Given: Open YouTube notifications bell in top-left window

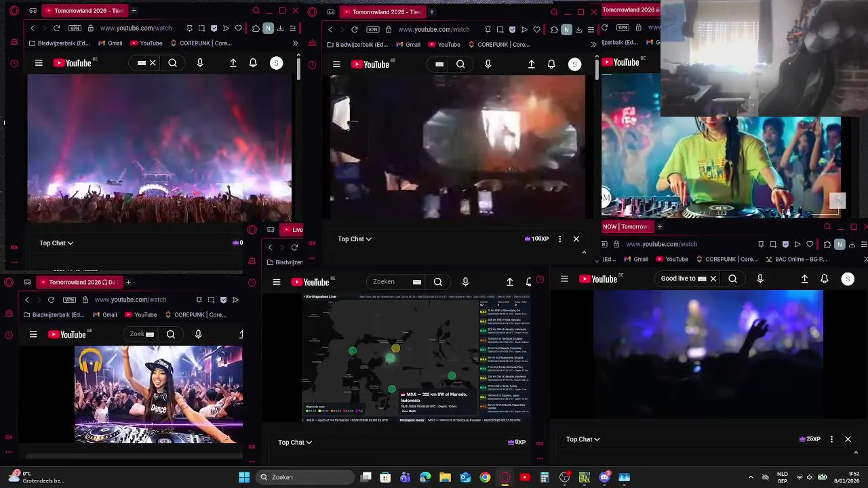Looking at the screenshot, I should 253,63.
